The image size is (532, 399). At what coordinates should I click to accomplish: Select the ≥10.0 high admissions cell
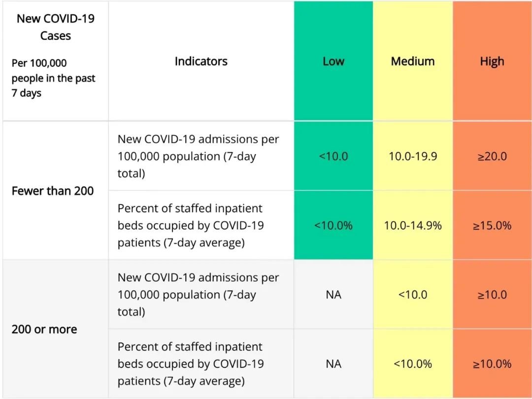pos(492,295)
